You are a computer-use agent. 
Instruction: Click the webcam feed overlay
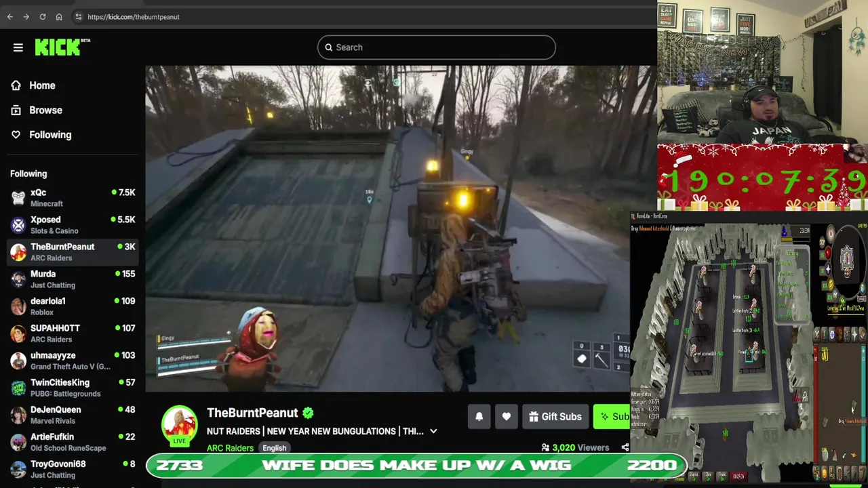[762, 72]
